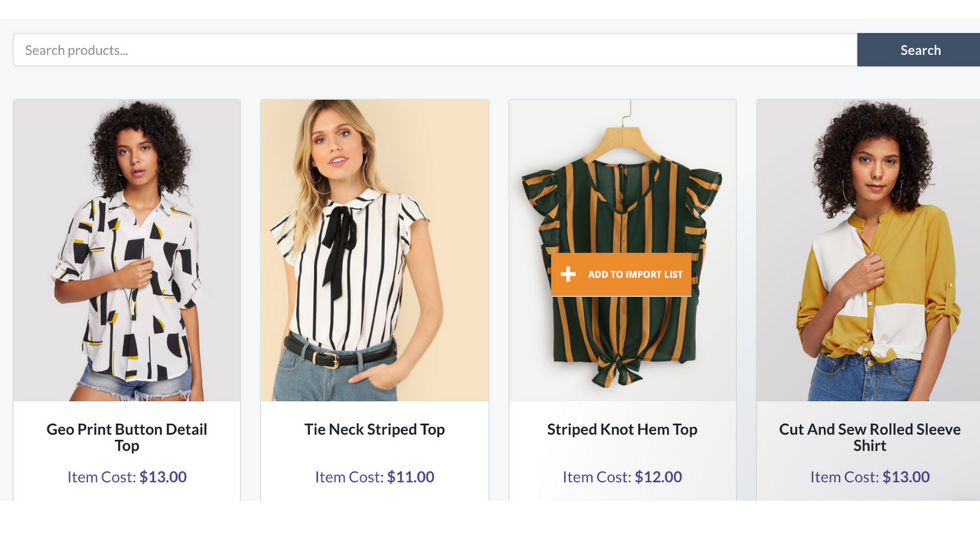Screen dimensions: 980x551
Task: Click the item cost of Cut And Sew Rolled Sleeve Shirt
Action: 870,476
